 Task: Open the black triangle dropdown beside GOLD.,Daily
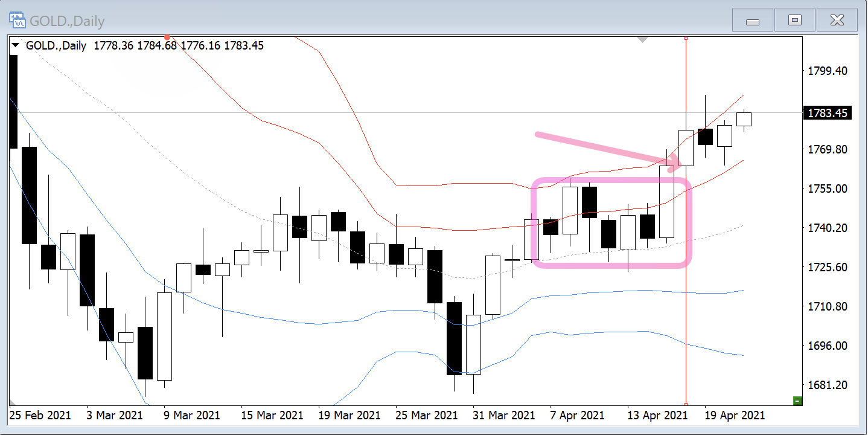pyautogui.click(x=16, y=46)
